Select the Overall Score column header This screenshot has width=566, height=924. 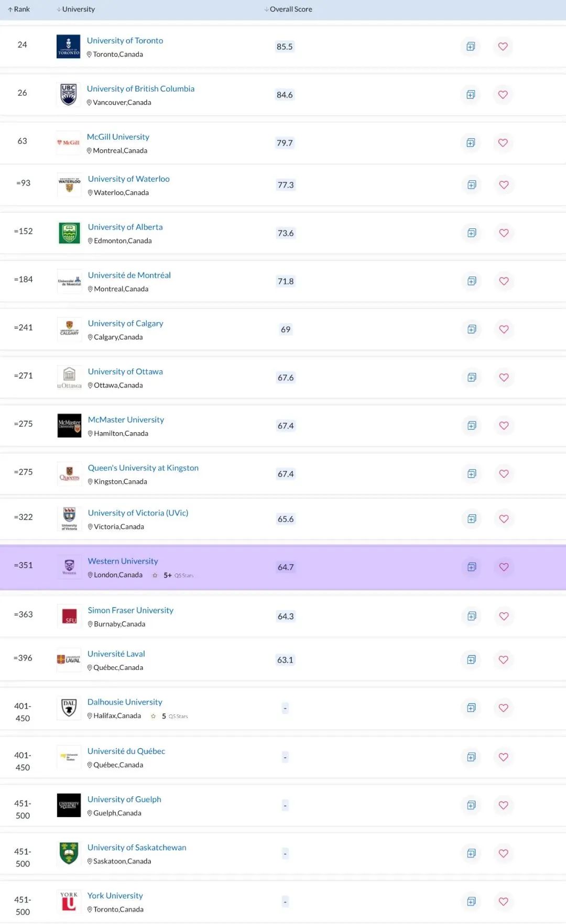(290, 8)
